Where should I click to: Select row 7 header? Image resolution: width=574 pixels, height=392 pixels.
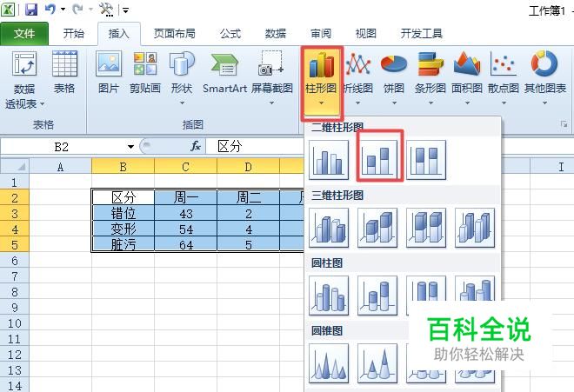point(15,276)
